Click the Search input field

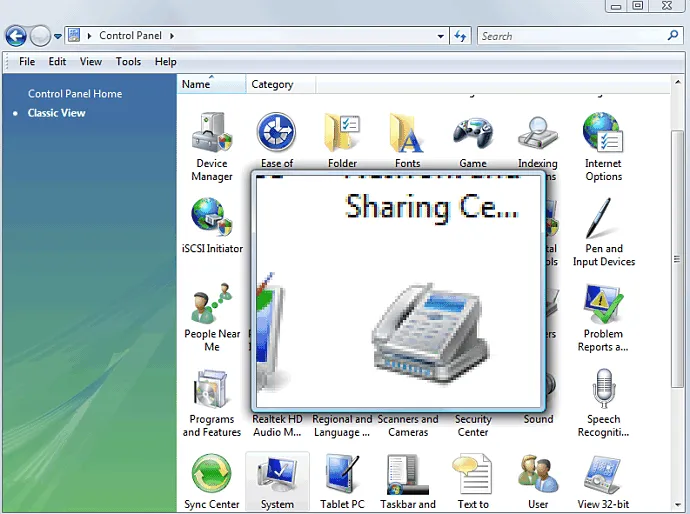[x=572, y=36]
